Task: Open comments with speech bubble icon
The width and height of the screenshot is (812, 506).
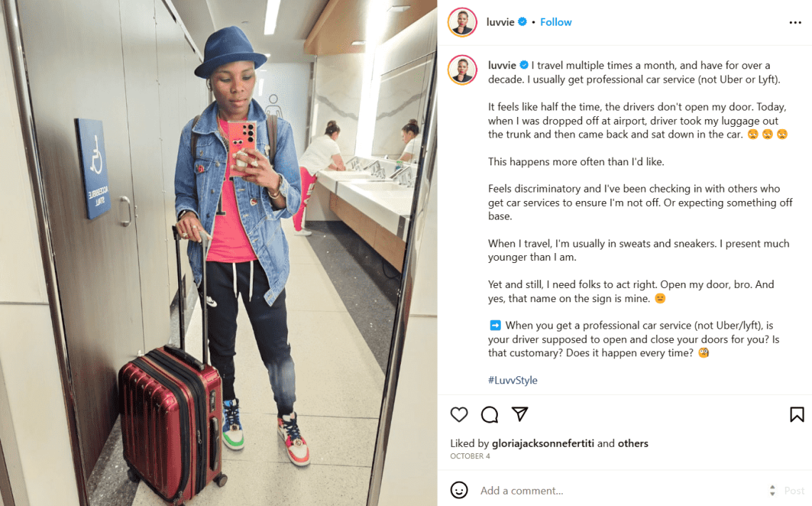Action: point(489,414)
